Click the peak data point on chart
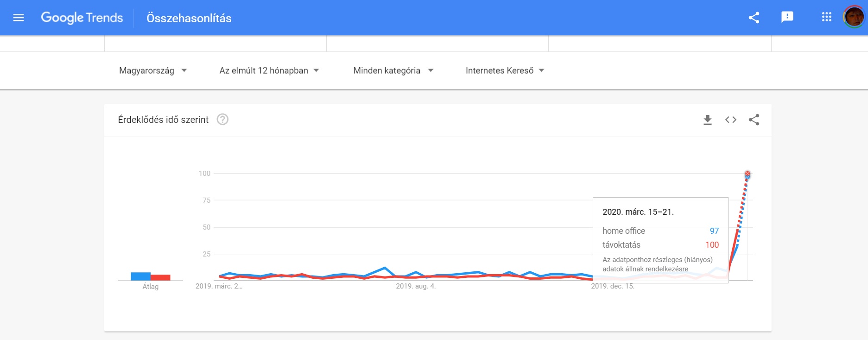 (x=747, y=175)
